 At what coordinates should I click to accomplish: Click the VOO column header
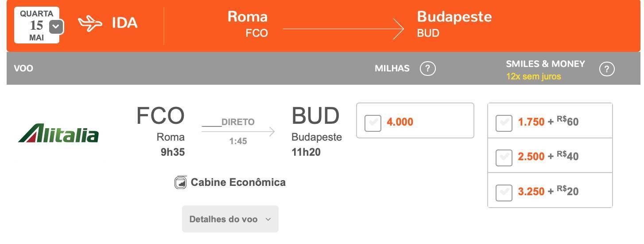point(23,68)
